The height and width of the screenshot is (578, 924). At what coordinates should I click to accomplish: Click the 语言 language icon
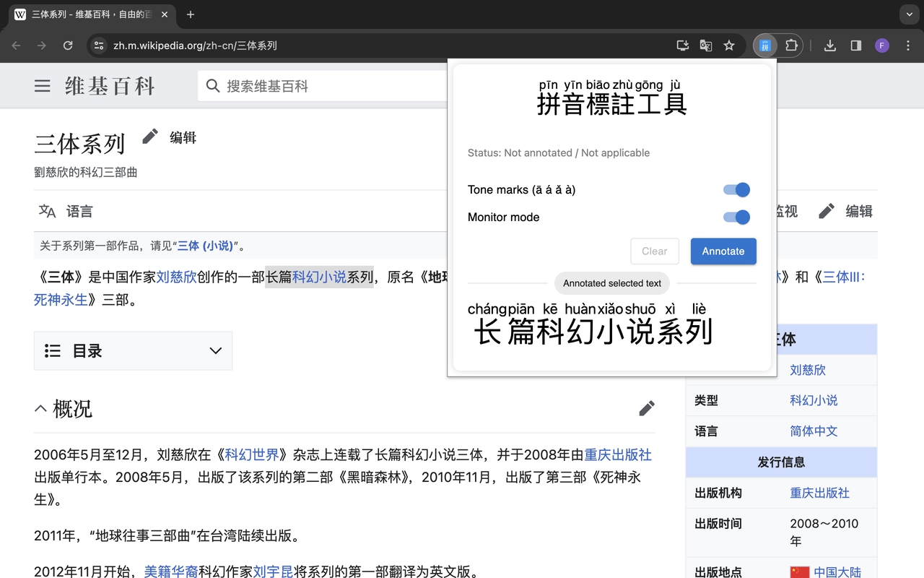tap(46, 211)
